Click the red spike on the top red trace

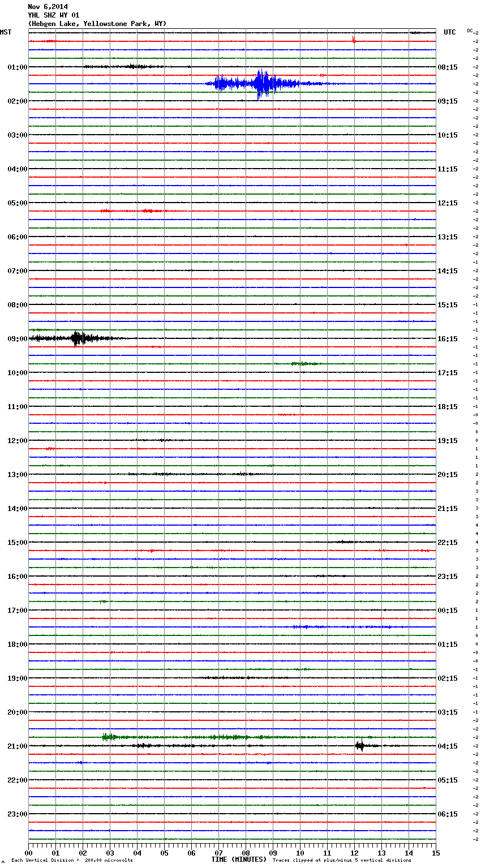(x=353, y=40)
